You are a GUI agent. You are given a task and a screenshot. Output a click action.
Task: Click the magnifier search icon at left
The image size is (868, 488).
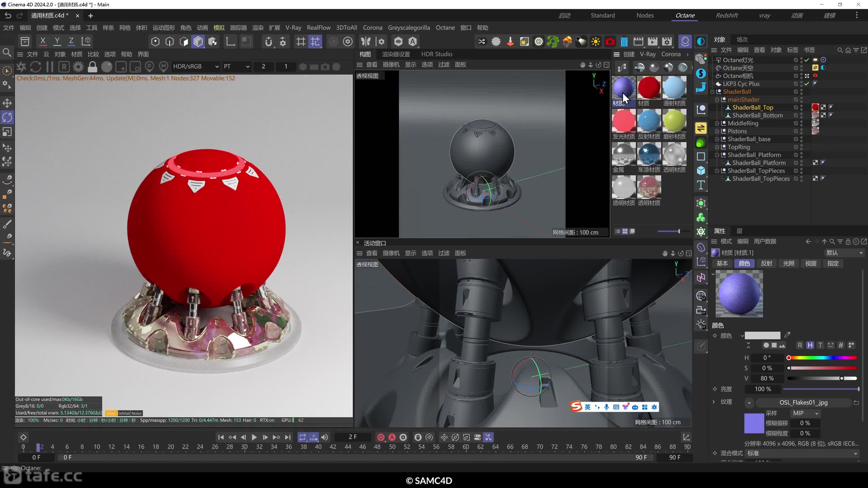(x=7, y=53)
